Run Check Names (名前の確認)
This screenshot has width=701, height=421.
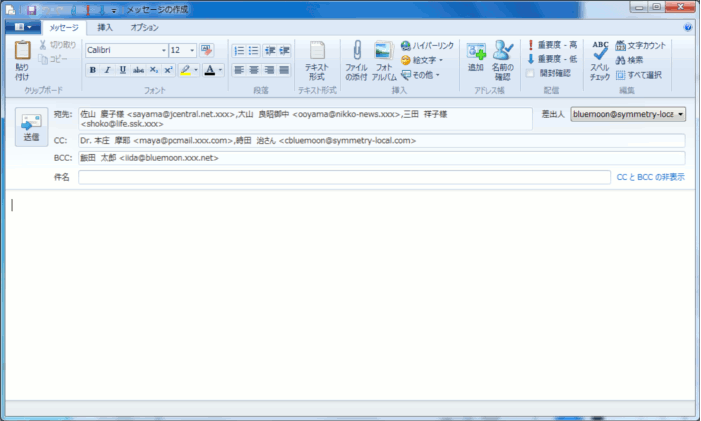(x=502, y=59)
